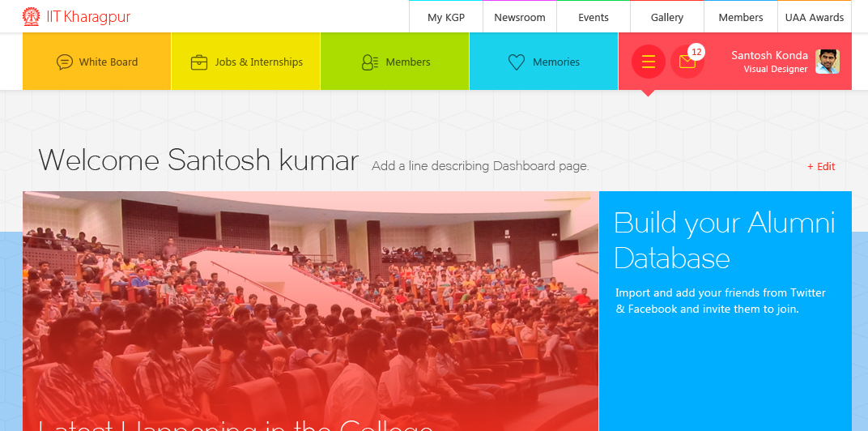Open the My KGP top tab
This screenshot has width=868, height=431.
click(x=446, y=17)
